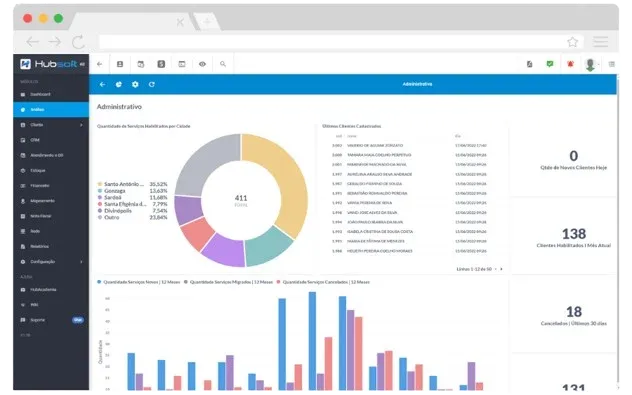
Task: Open the Wiki link in sidebar
Action: coord(34,305)
